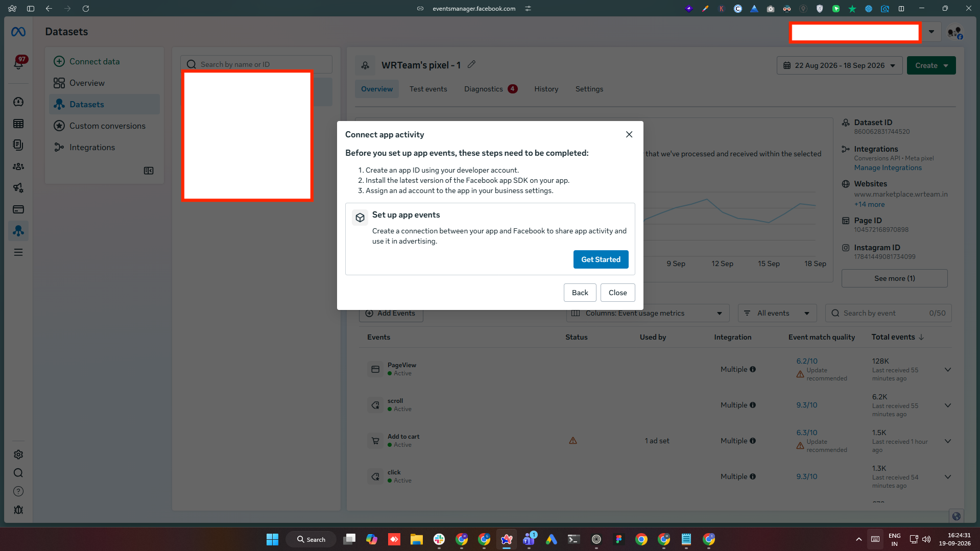Open the business account dropdown arrow
Viewport: 980px width, 551px height.
[931, 32]
